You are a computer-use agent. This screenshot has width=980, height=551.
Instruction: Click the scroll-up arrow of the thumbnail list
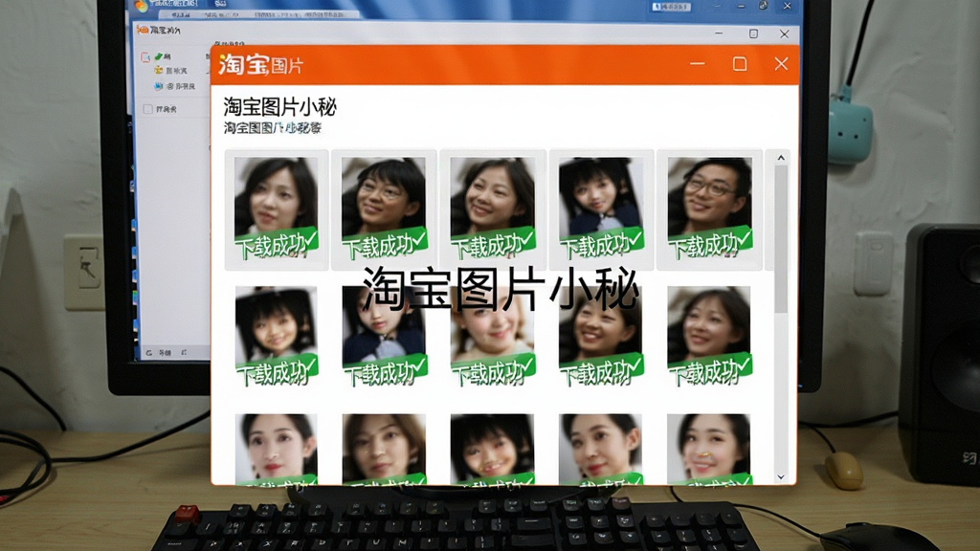(x=781, y=158)
